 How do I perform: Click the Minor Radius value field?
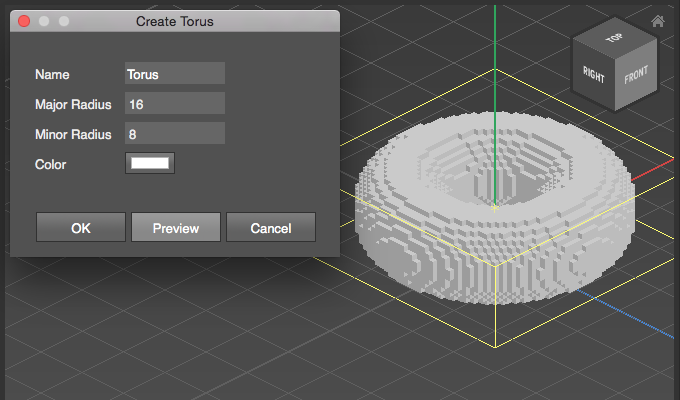tap(174, 134)
